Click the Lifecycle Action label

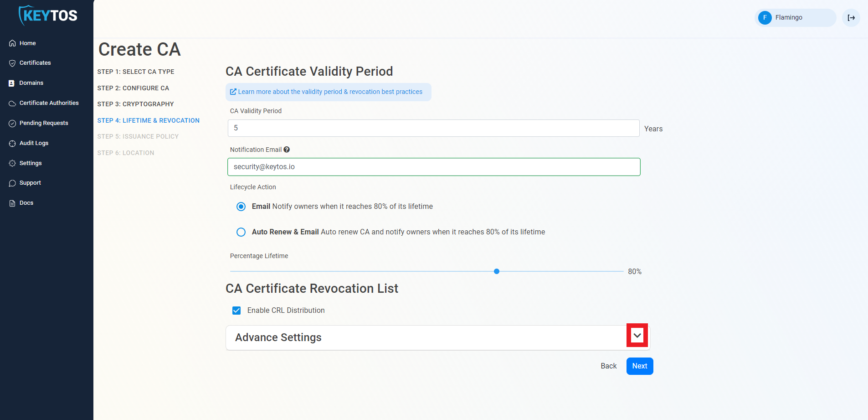click(253, 187)
